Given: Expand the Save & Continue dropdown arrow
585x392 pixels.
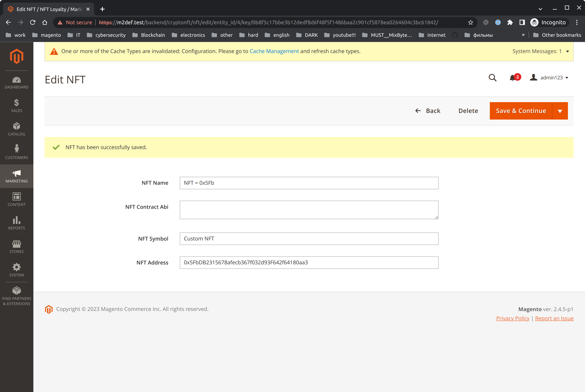Looking at the screenshot, I should [560, 111].
